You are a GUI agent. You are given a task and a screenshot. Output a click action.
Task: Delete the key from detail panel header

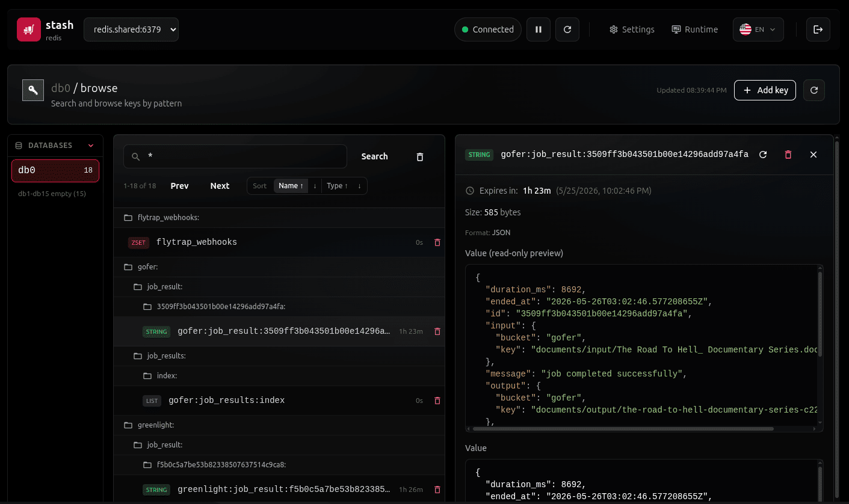tap(788, 155)
